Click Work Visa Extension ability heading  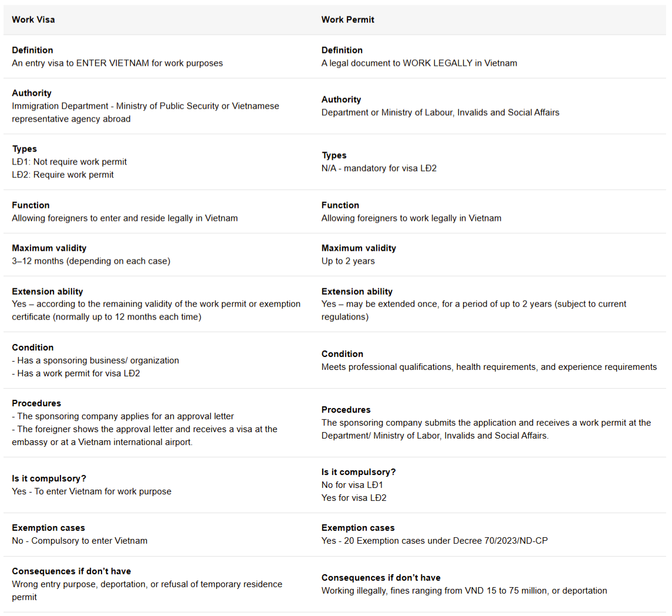point(48,291)
